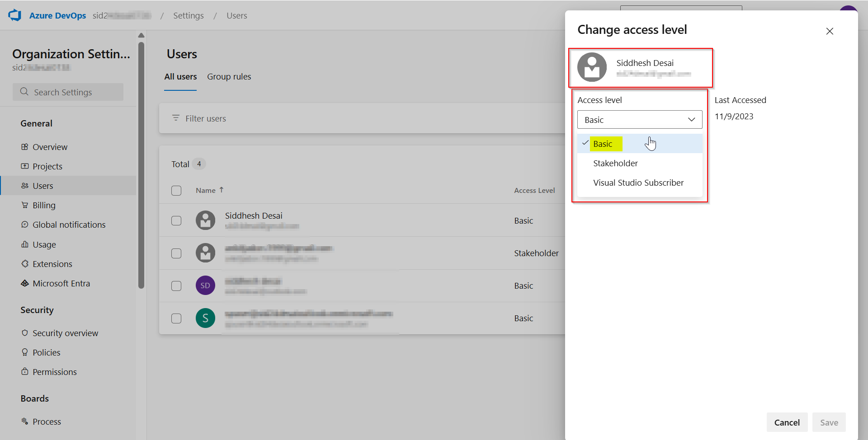
Task: Click the Permissions lock icon
Action: 25,371
